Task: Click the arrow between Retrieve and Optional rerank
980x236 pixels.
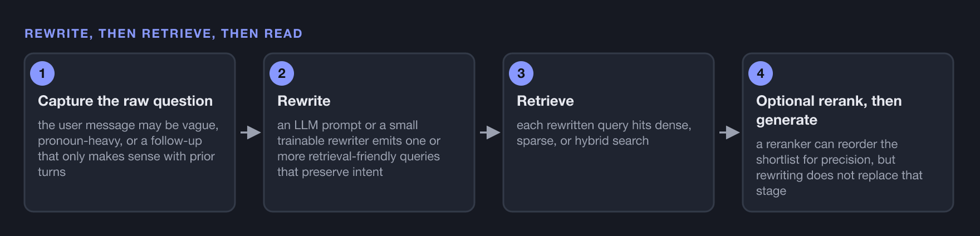Action: point(729,132)
